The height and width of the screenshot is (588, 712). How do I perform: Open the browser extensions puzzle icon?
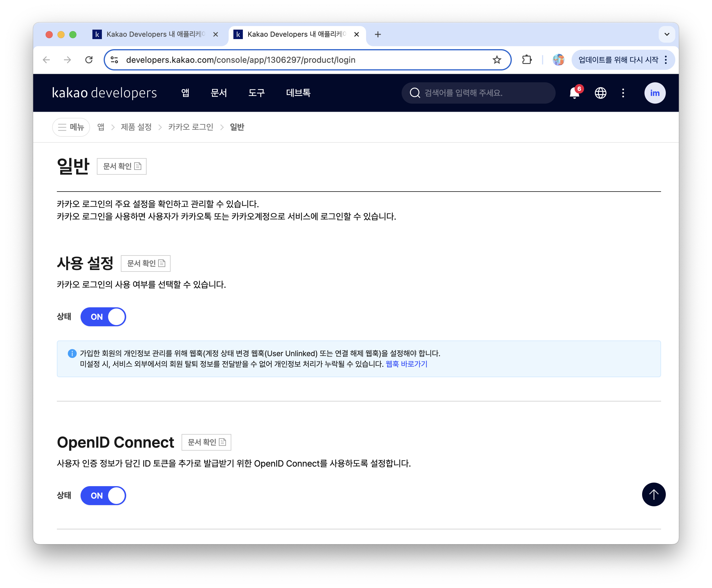pyautogui.click(x=527, y=60)
